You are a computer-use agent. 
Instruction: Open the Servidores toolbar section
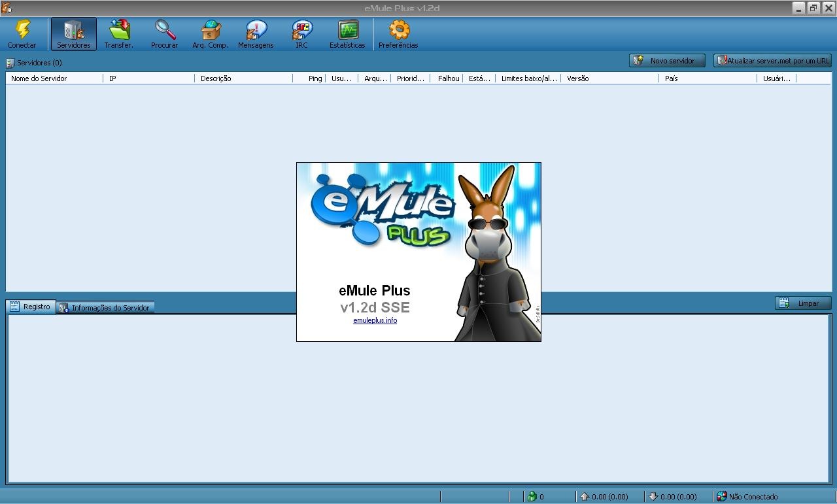click(x=74, y=34)
